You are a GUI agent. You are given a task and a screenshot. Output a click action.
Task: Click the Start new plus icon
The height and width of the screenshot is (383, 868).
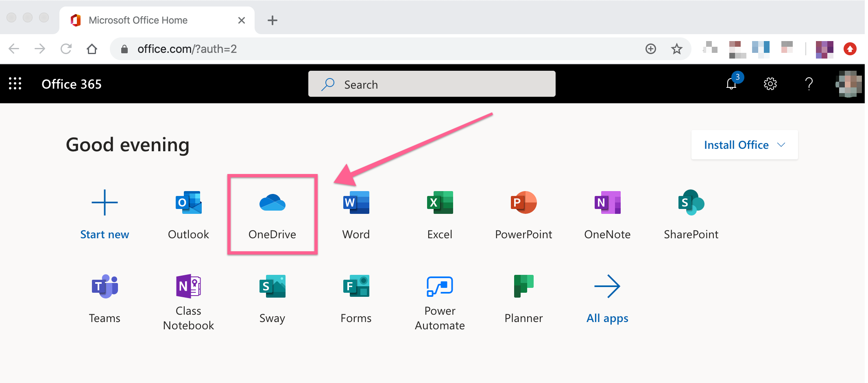click(105, 202)
